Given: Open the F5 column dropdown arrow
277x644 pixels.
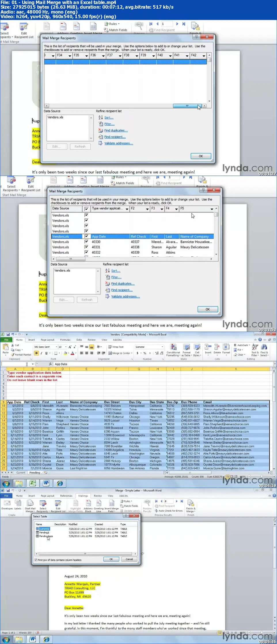Looking at the screenshot, I should click(x=212, y=209).
